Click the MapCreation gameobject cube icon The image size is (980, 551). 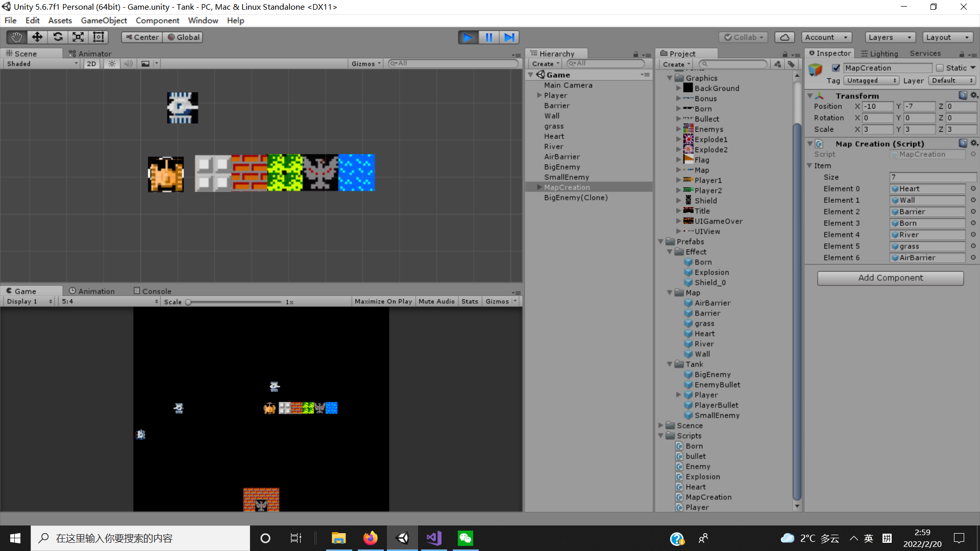pos(815,70)
